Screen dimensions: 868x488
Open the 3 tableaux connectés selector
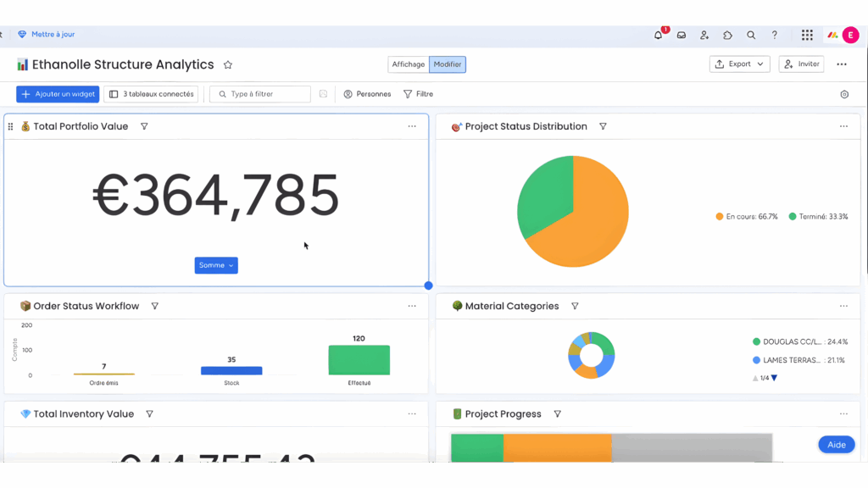tap(151, 94)
